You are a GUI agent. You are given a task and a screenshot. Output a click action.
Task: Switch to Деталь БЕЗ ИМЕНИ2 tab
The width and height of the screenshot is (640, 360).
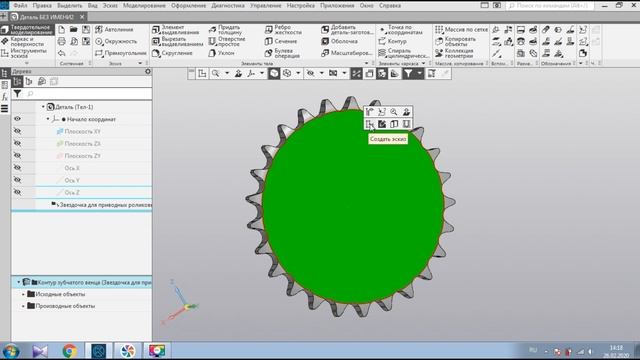click(x=47, y=17)
